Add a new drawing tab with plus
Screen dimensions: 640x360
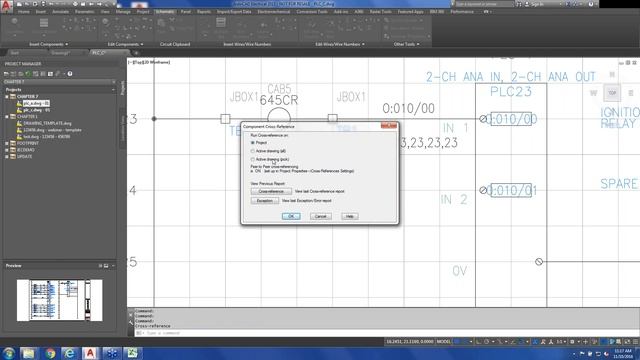coord(136,53)
